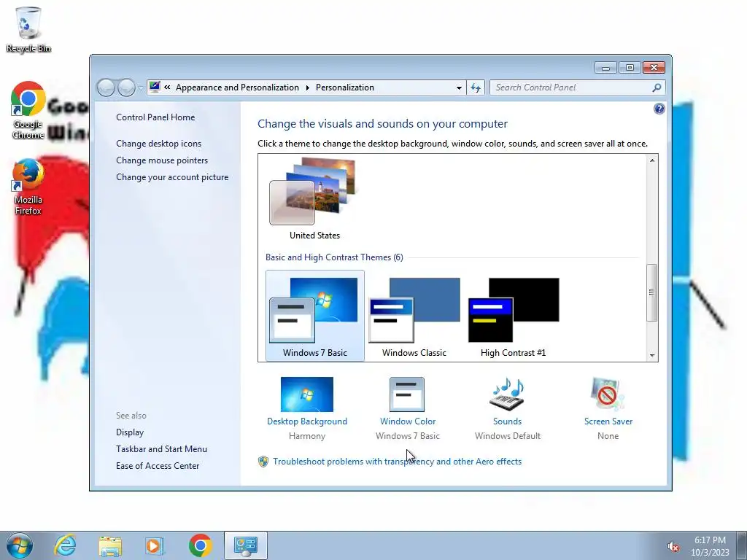Open Ease of Access Center link
Image resolution: width=747 pixels, height=560 pixels.
(158, 466)
